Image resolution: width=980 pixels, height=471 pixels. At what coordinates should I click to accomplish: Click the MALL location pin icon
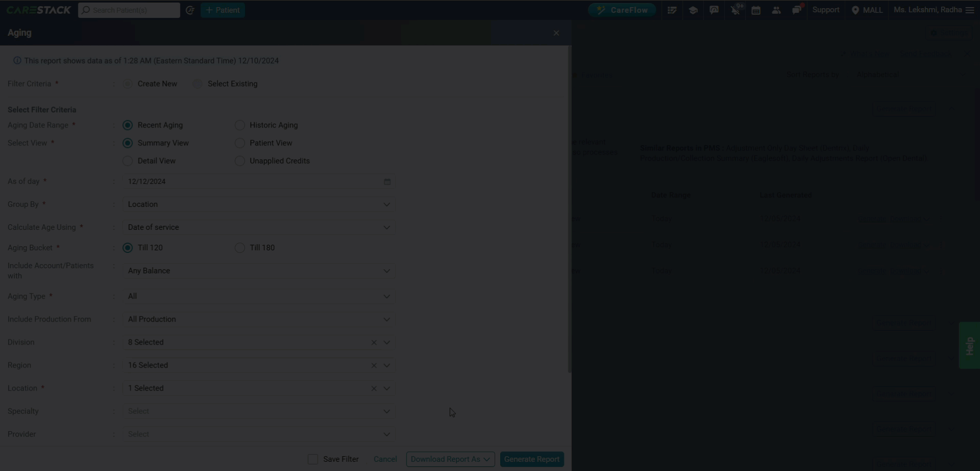[x=856, y=10]
